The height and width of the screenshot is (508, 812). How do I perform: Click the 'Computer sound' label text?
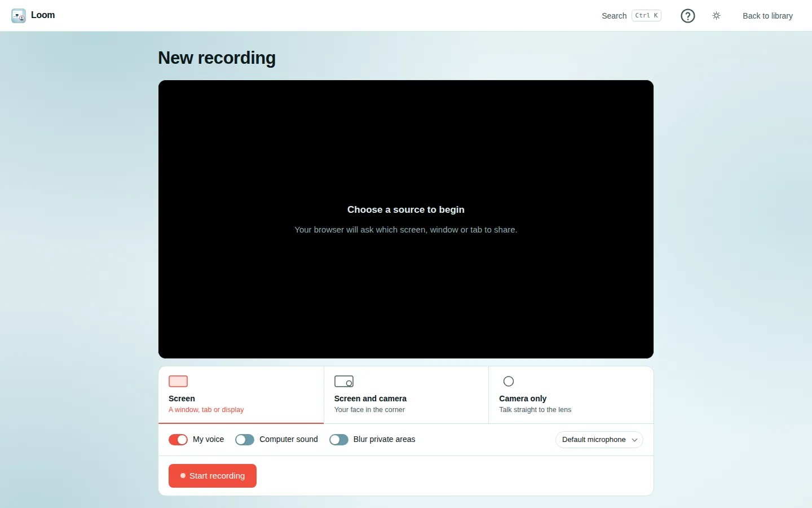click(x=289, y=439)
